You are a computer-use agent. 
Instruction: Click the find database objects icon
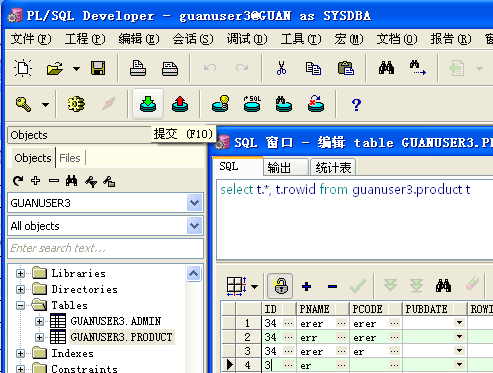[x=284, y=104]
